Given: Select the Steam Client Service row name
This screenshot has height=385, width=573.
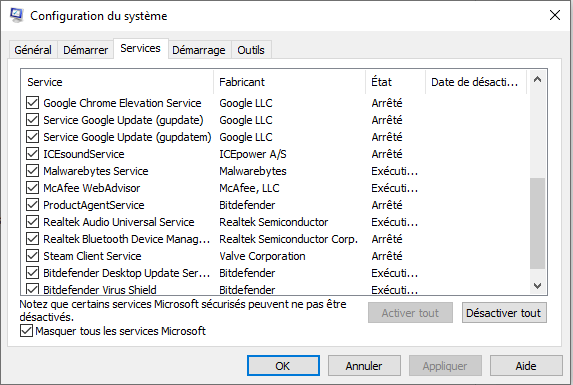Looking at the screenshot, I should (x=92, y=256).
